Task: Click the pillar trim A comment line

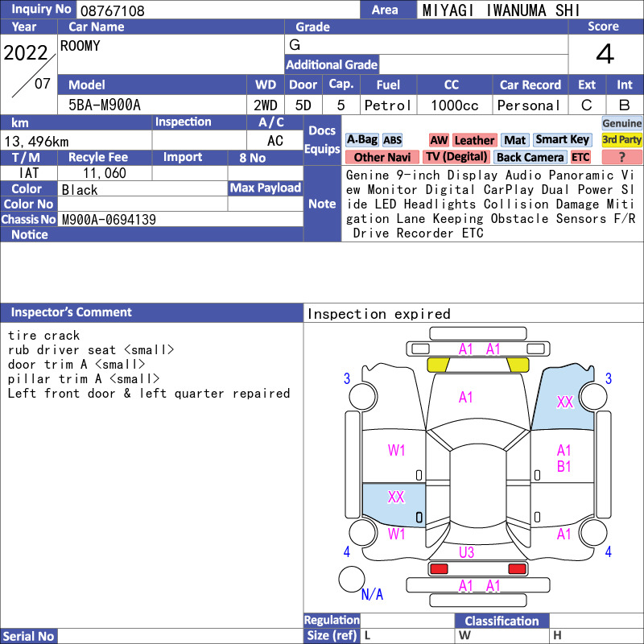Action: click(x=84, y=378)
